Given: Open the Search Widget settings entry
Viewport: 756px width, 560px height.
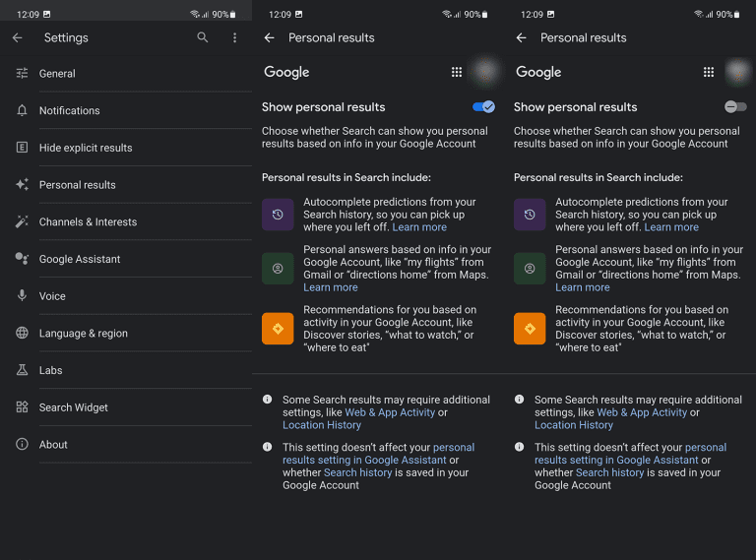Looking at the screenshot, I should pyautogui.click(x=74, y=407).
